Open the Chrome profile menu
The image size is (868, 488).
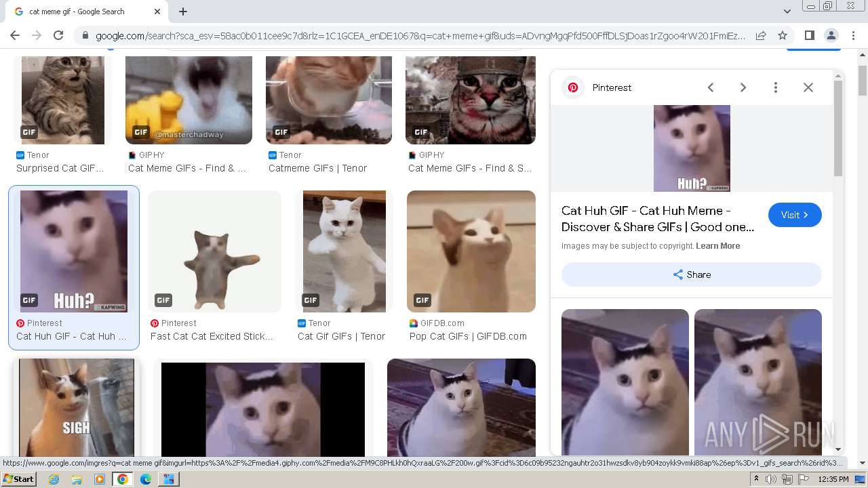tap(831, 35)
